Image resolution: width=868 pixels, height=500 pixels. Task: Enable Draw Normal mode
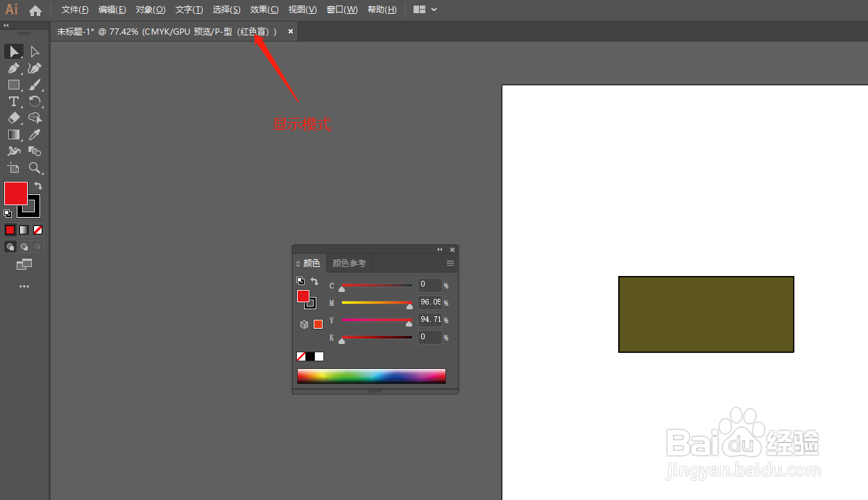[10, 246]
